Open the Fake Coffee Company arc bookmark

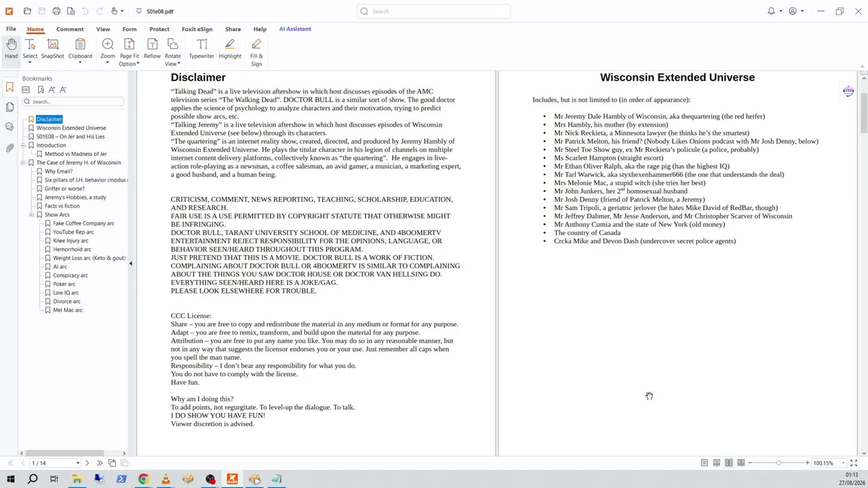point(83,224)
